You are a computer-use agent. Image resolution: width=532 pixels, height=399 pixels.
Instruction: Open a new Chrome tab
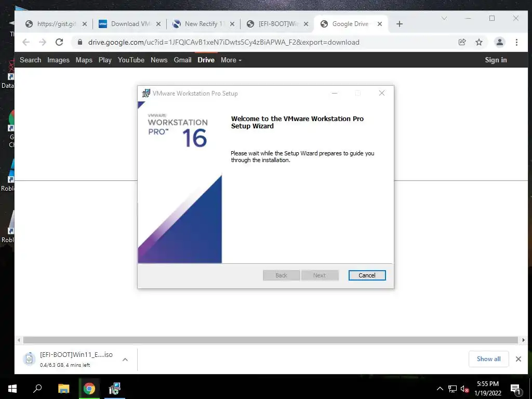[x=400, y=24]
